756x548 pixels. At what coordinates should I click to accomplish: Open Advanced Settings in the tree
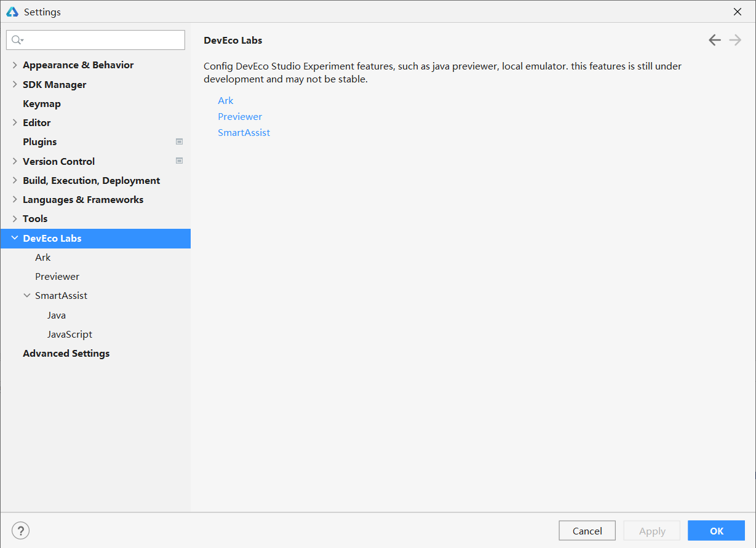tap(66, 354)
